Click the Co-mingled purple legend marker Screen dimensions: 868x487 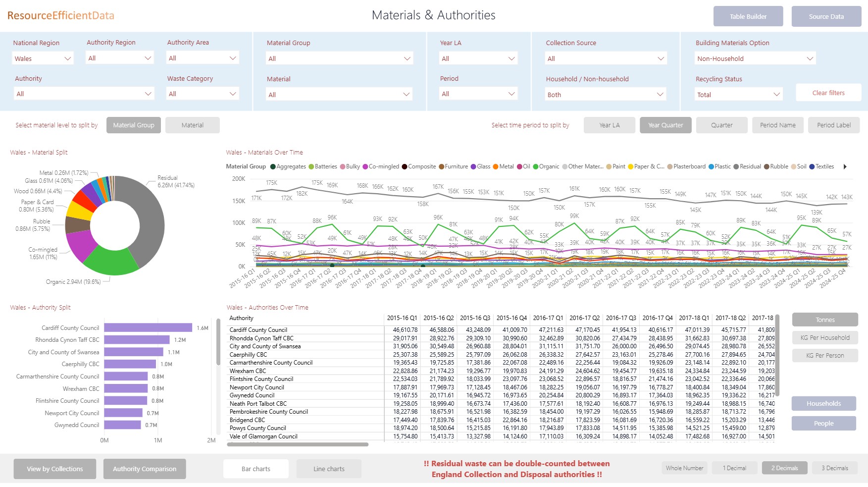pyautogui.click(x=365, y=167)
